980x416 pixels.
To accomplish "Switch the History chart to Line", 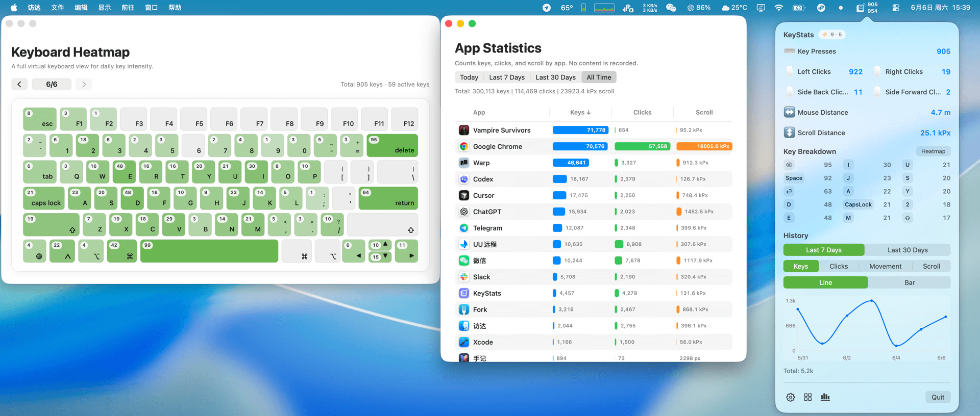I will pyautogui.click(x=825, y=282).
